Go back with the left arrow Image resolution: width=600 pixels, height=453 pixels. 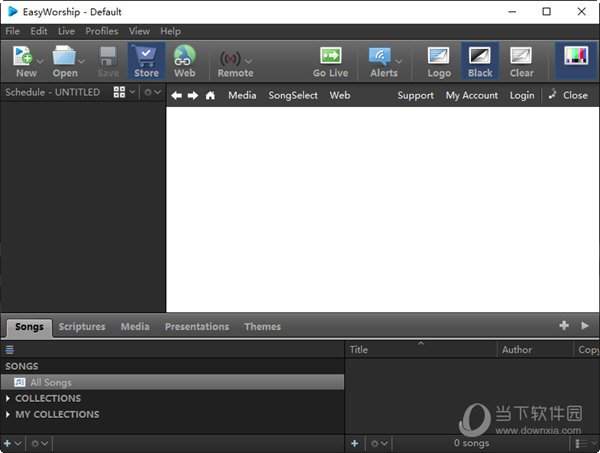tap(176, 96)
